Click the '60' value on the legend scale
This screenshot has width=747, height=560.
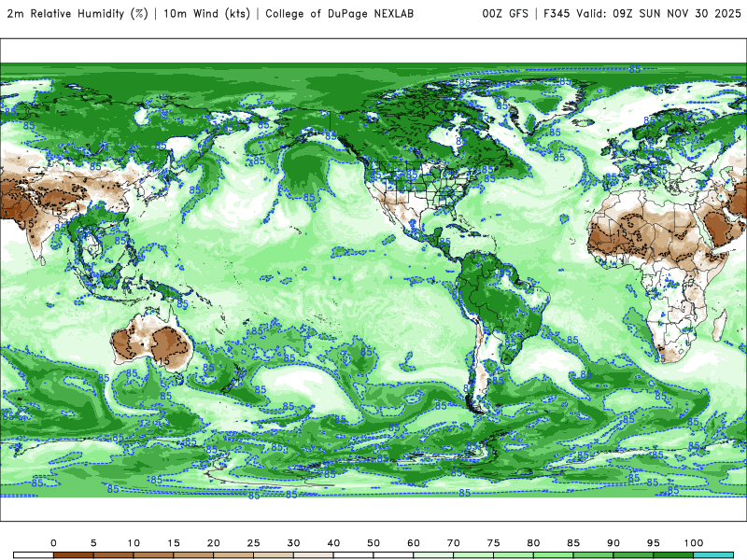414,543
